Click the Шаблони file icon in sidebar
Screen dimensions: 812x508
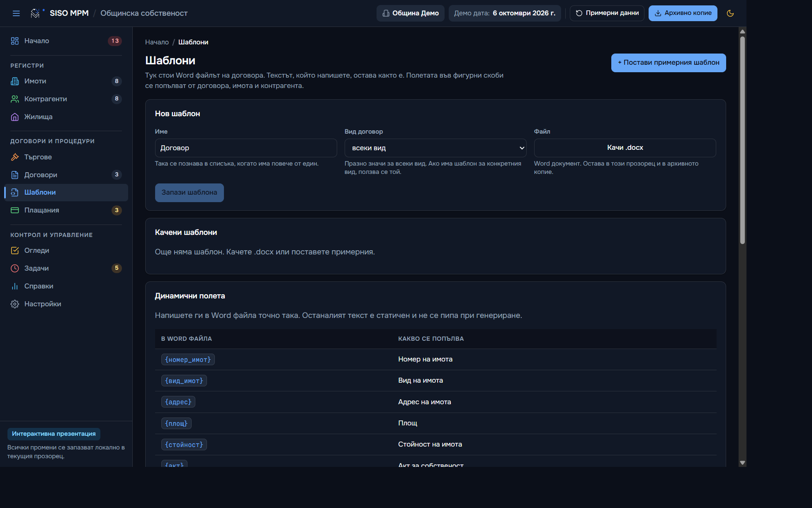15,192
